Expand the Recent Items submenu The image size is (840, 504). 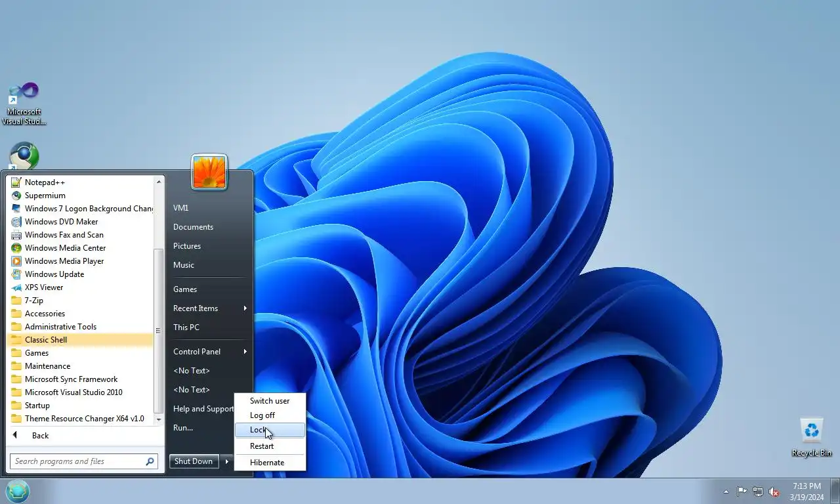pyautogui.click(x=209, y=308)
